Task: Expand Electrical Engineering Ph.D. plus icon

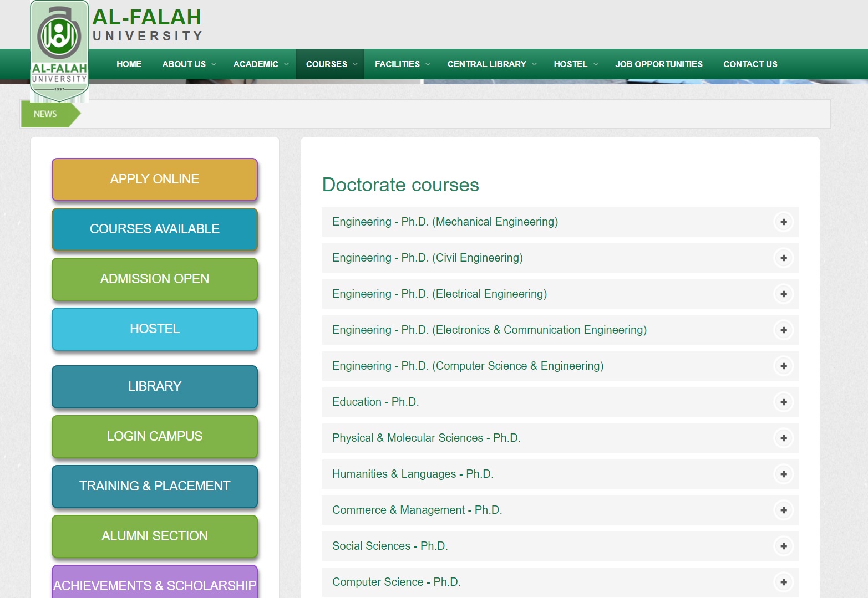Action: (784, 294)
